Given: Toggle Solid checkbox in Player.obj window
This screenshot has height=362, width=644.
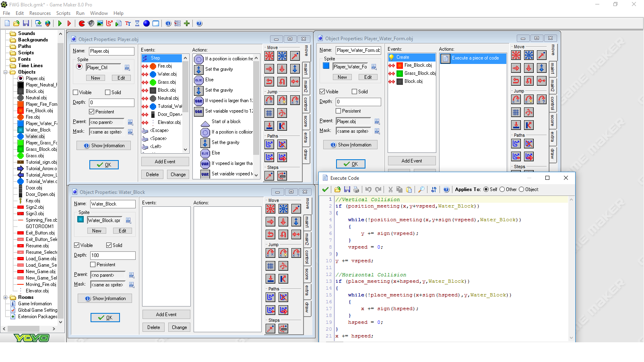Looking at the screenshot, I should tap(107, 93).
